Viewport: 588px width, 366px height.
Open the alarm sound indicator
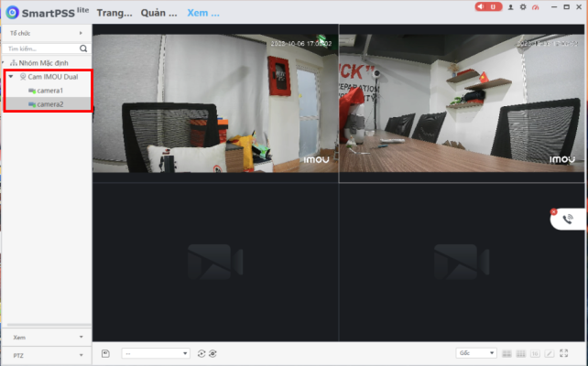pos(488,6)
